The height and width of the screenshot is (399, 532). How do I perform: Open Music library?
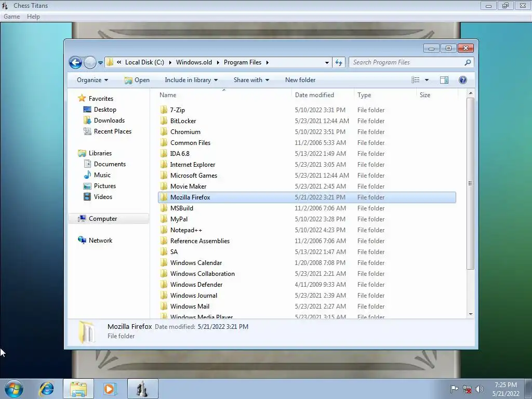coord(102,175)
